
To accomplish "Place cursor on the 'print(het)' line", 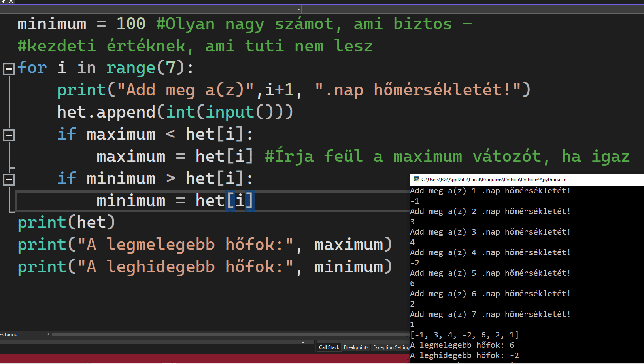I will (66, 222).
